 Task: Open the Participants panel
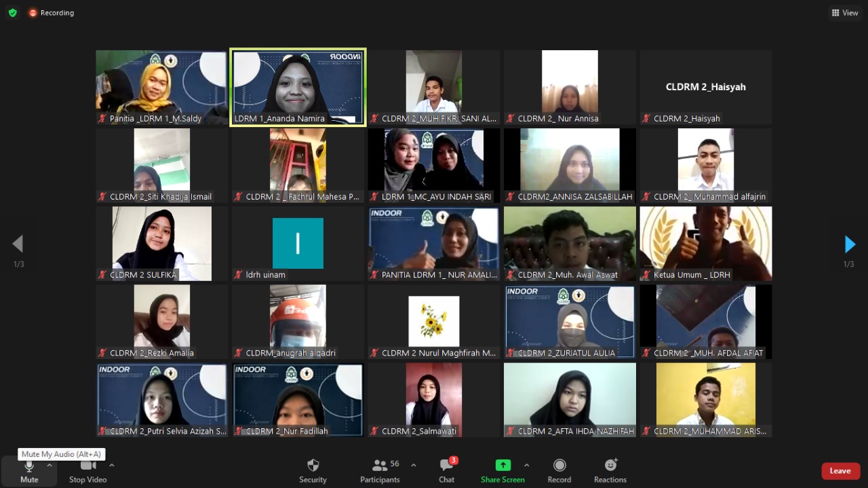380,471
